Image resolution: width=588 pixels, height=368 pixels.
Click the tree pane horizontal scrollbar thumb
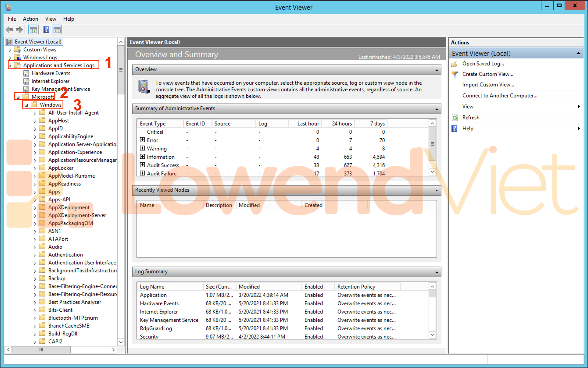tap(41, 350)
